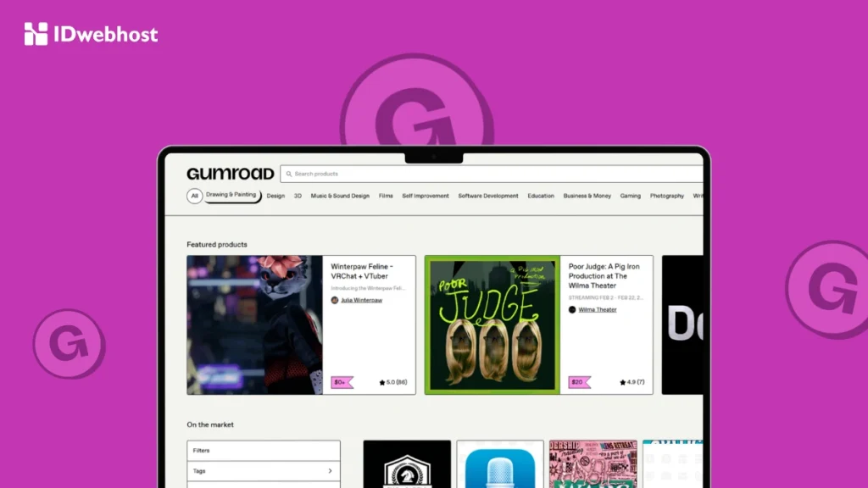
Task: Click the IDwebhost logo
Action: (x=91, y=35)
